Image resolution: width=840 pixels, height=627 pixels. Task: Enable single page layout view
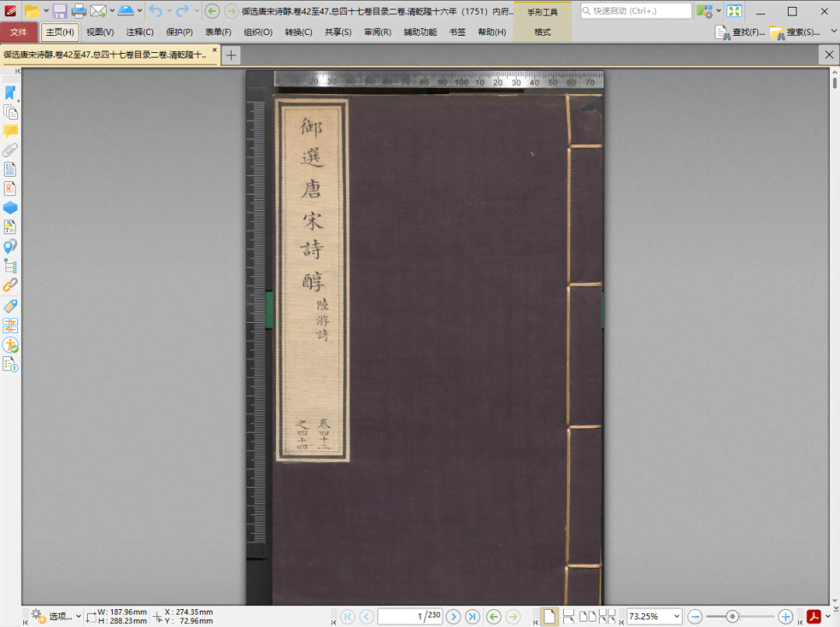549,617
